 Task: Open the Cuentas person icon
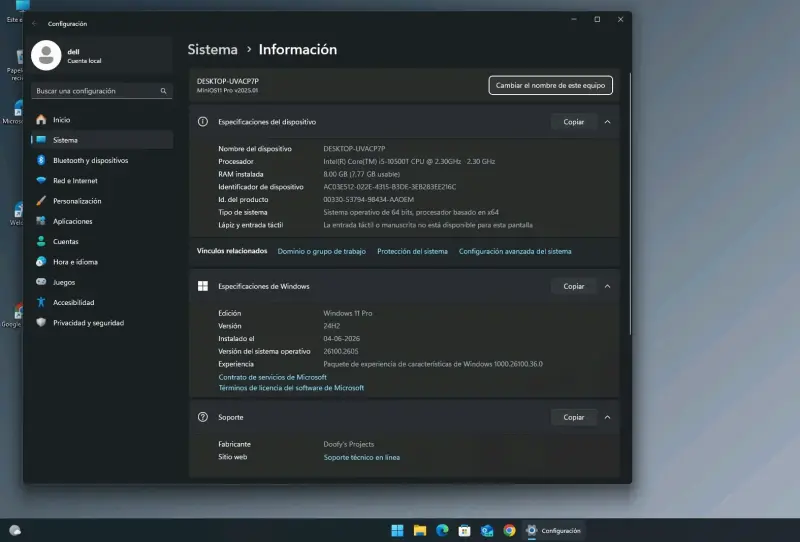pos(41,241)
